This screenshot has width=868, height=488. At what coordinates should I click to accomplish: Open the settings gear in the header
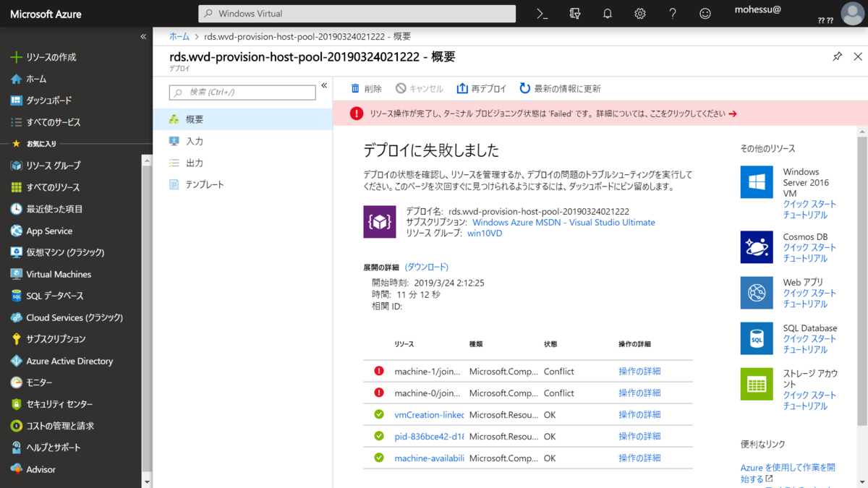[x=640, y=14]
